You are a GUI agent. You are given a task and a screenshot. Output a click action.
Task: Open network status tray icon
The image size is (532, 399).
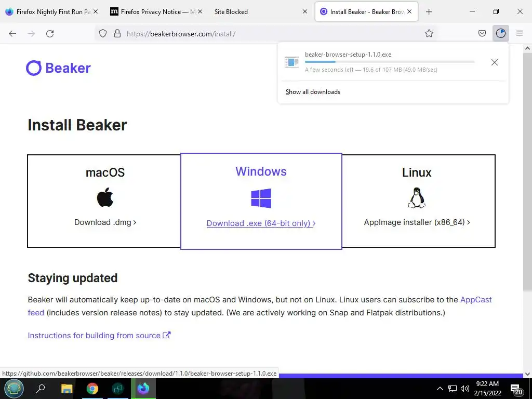point(453,389)
